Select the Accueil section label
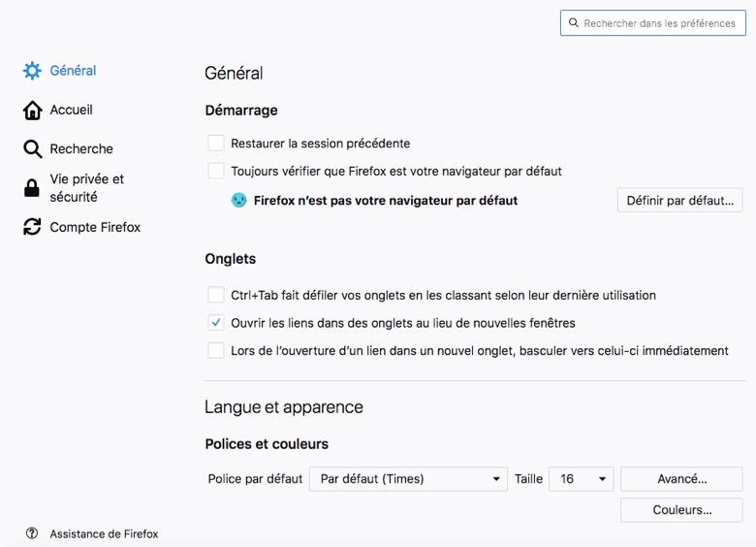 72,110
